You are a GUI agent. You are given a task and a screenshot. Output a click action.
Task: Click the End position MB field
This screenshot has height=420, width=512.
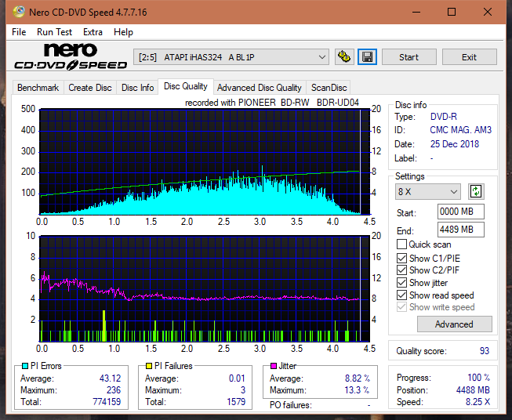coord(460,230)
